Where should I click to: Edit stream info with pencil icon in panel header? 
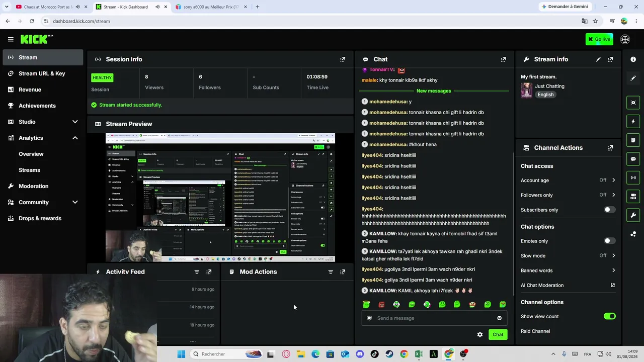pos(598,59)
